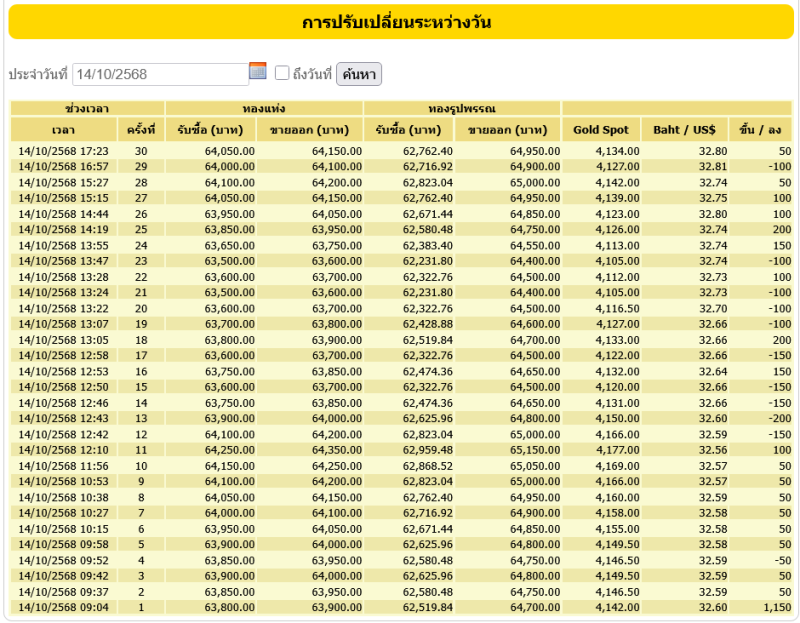Click the การปรับเปลี่ยนระหว่างวัน title banner
Image resolution: width=800 pixels, height=623 pixels.
click(x=400, y=22)
